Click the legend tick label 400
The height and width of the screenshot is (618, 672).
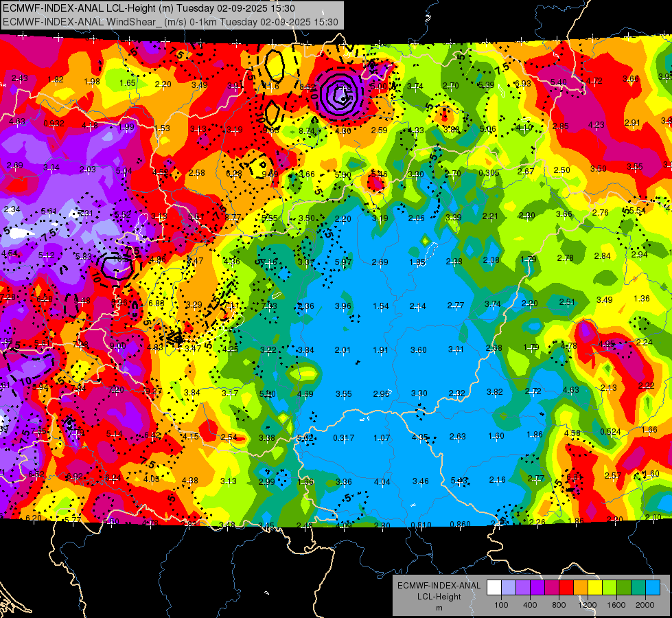click(530, 605)
